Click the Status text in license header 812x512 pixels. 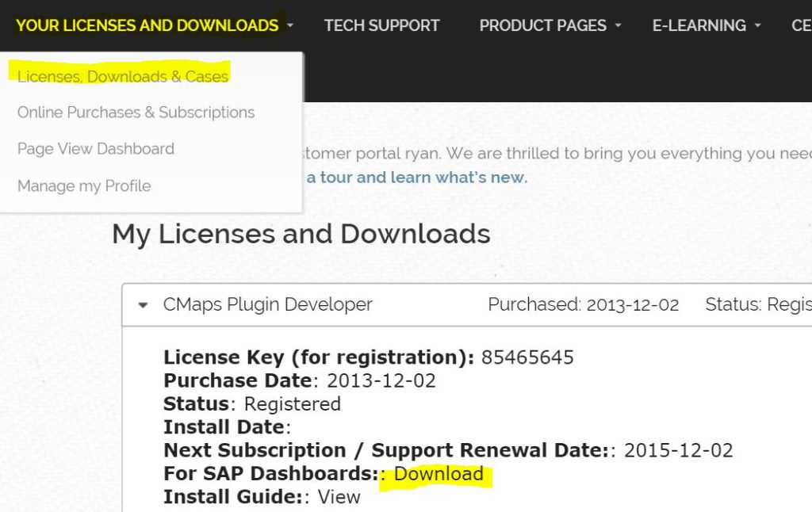pos(757,305)
